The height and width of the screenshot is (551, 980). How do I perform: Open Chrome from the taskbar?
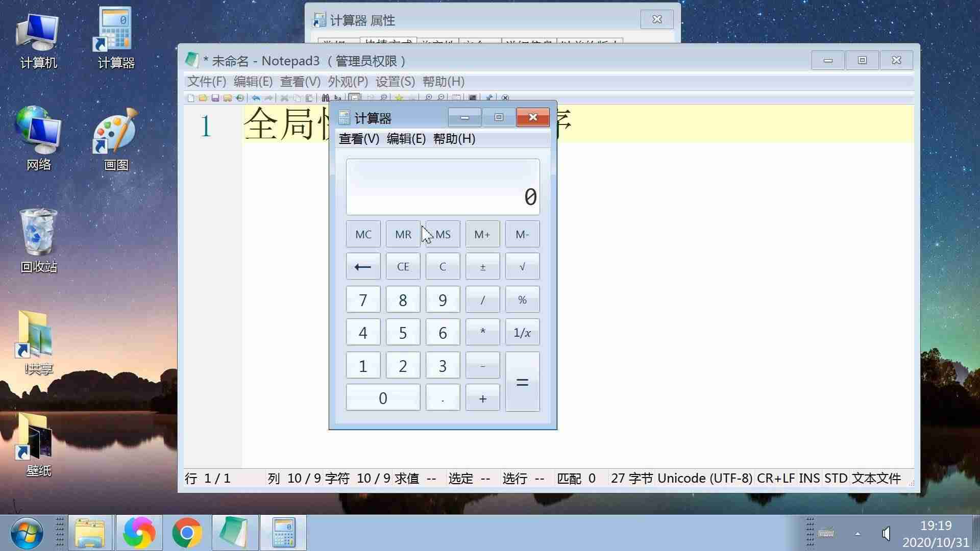coord(187,533)
